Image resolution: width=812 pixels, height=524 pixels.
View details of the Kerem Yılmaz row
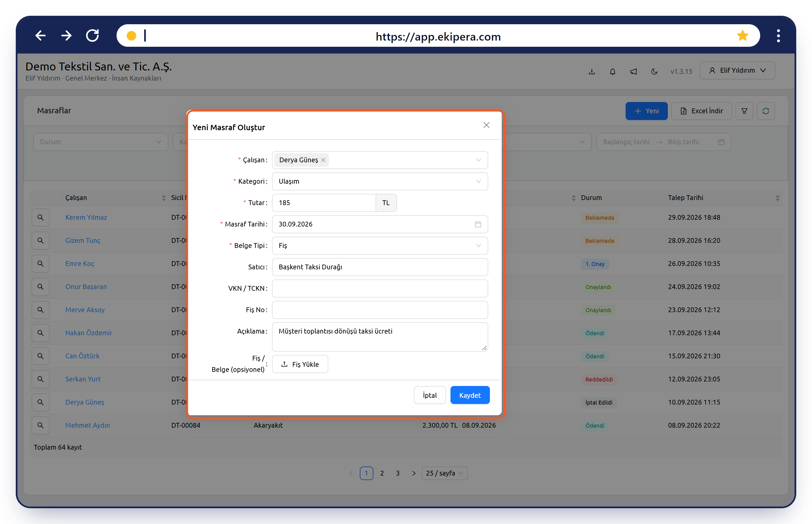pyautogui.click(x=41, y=217)
